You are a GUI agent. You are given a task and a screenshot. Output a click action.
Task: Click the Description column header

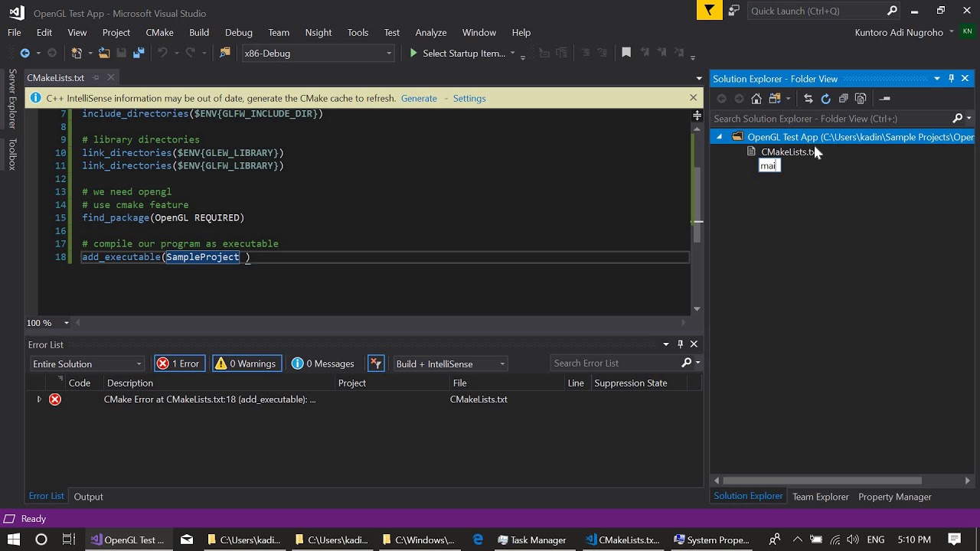(130, 383)
